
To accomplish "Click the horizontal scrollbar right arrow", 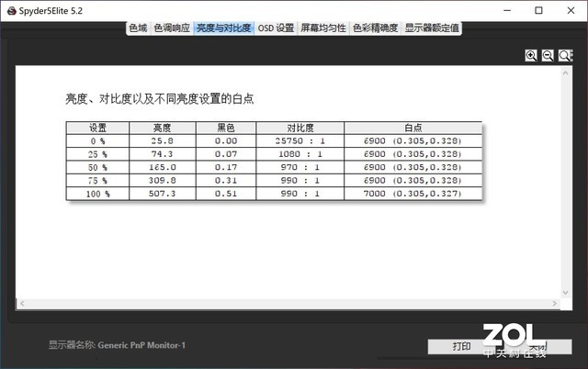I will pyautogui.click(x=555, y=304).
